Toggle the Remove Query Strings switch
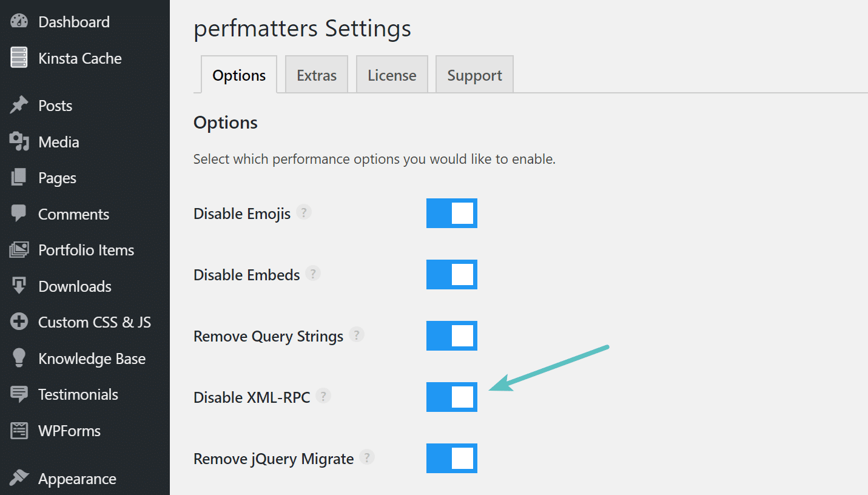 451,336
